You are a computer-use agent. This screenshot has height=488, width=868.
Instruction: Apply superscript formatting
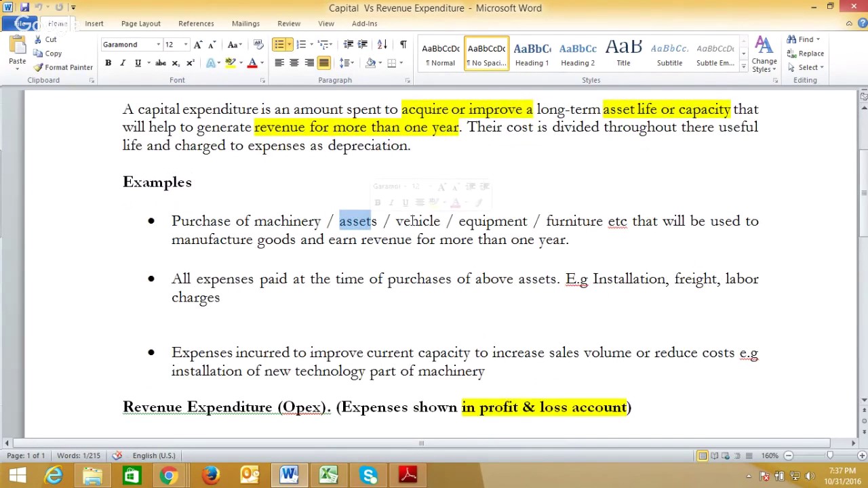190,63
